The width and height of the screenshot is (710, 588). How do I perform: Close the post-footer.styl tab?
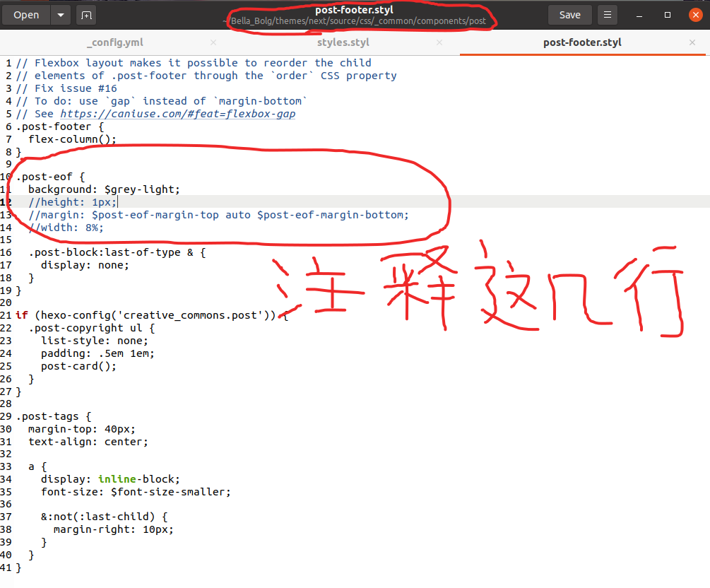(692, 42)
